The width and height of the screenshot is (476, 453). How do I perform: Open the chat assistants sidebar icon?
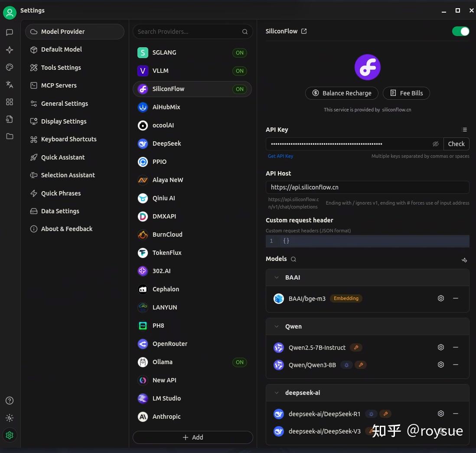[x=10, y=32]
